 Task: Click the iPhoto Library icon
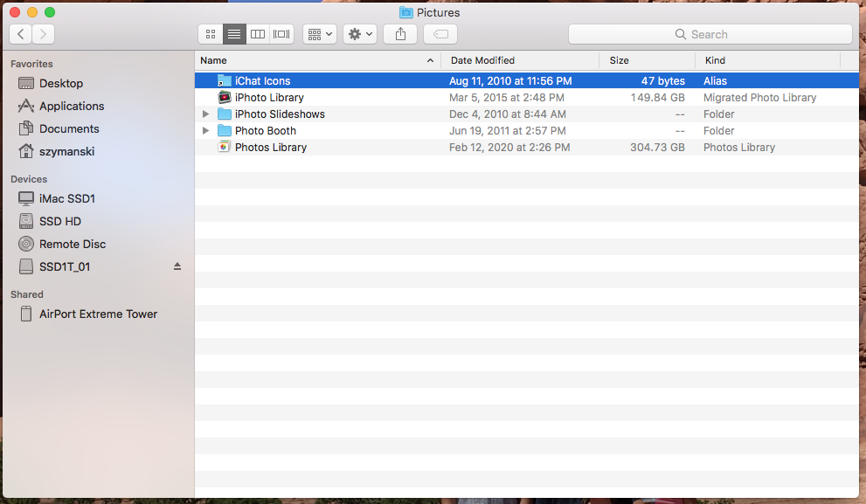(225, 97)
